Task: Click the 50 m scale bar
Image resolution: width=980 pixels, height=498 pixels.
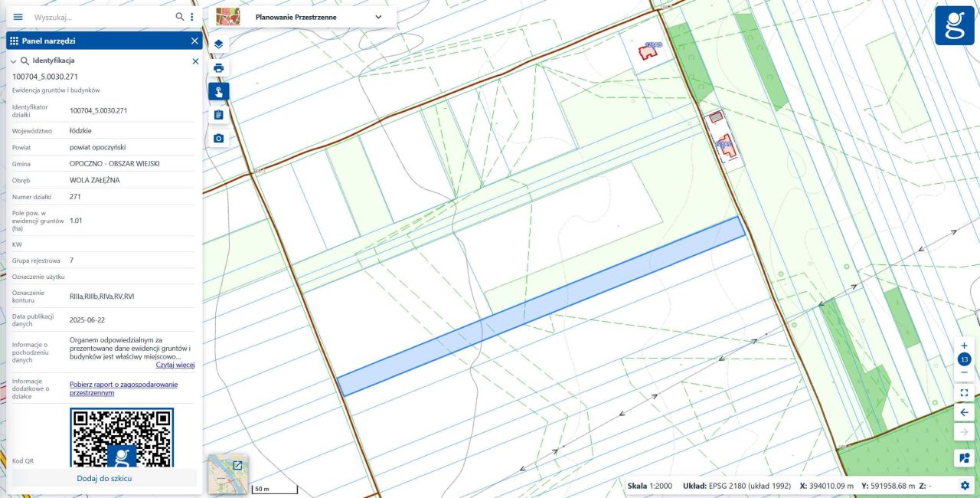Action: (274, 489)
